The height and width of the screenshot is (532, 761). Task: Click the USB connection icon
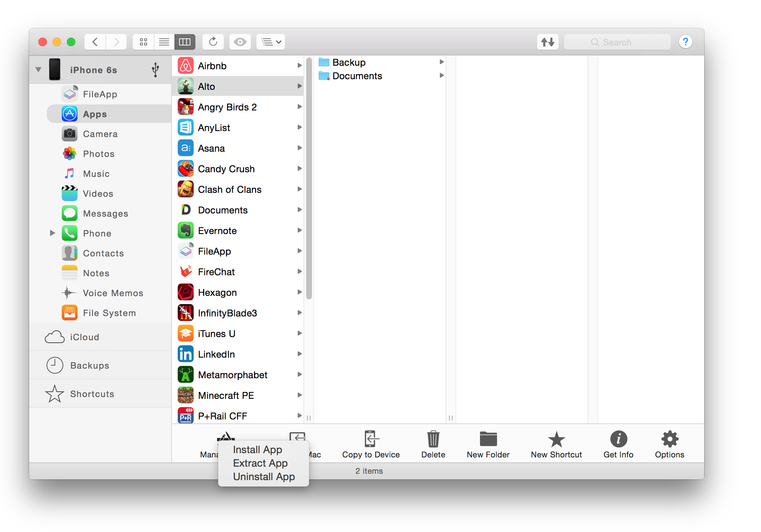(155, 70)
